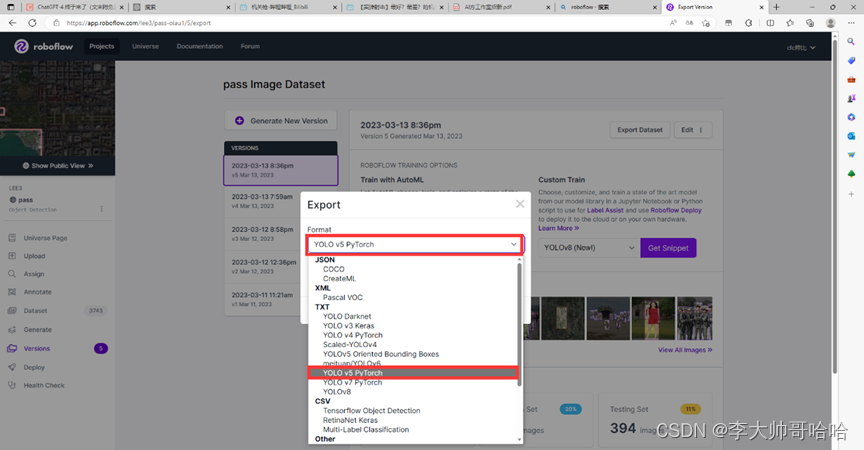
Task: Select version 2023-03-13 7:59am
Action: (x=262, y=201)
